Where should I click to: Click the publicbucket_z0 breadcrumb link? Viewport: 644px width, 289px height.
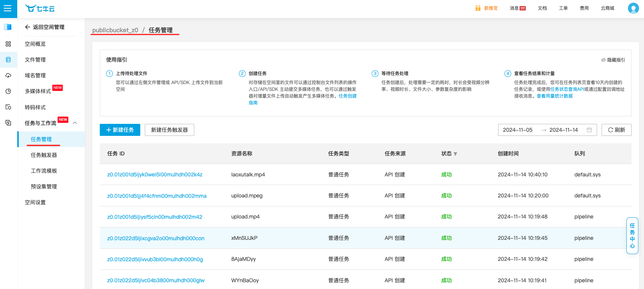click(115, 30)
